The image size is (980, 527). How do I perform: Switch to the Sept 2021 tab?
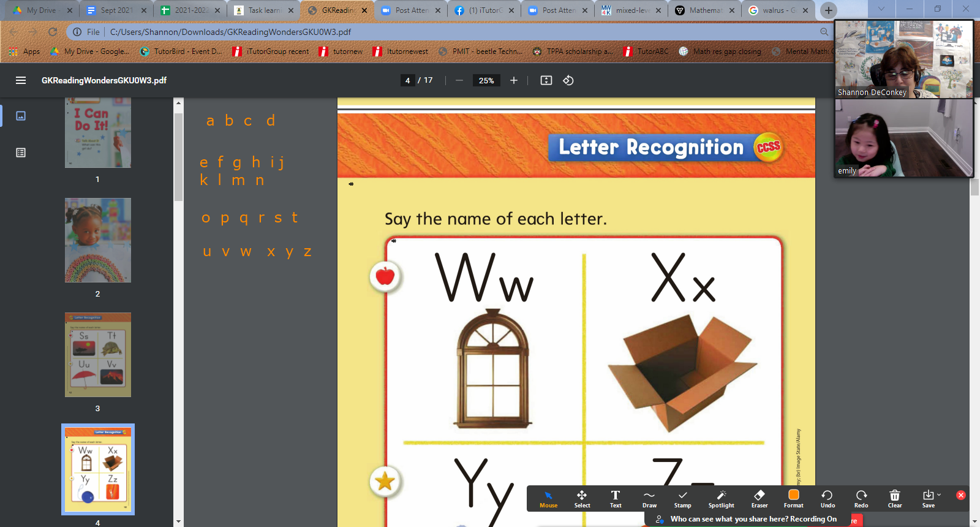(116, 10)
